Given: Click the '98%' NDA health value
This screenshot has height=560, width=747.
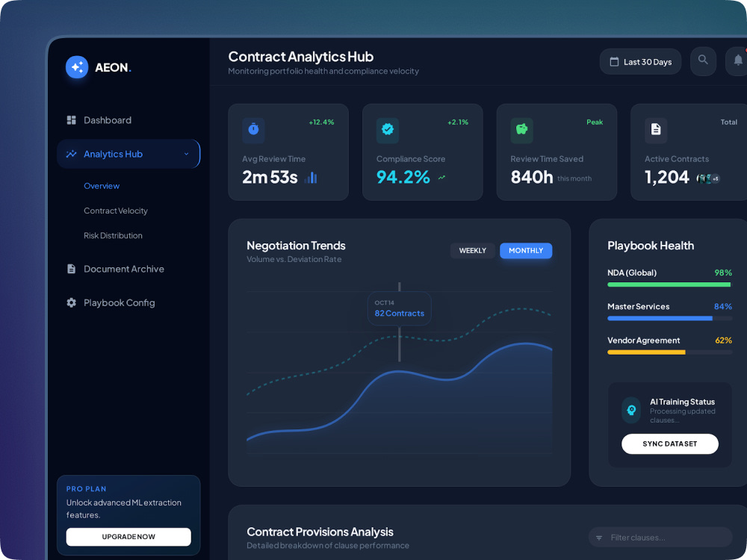Looking at the screenshot, I should 723,273.
